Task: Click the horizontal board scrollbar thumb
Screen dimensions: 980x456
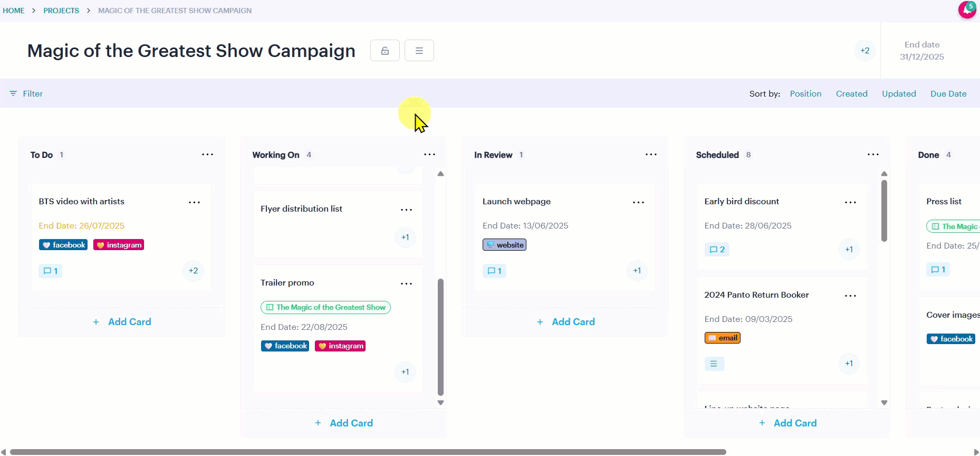Action: pyautogui.click(x=368, y=452)
